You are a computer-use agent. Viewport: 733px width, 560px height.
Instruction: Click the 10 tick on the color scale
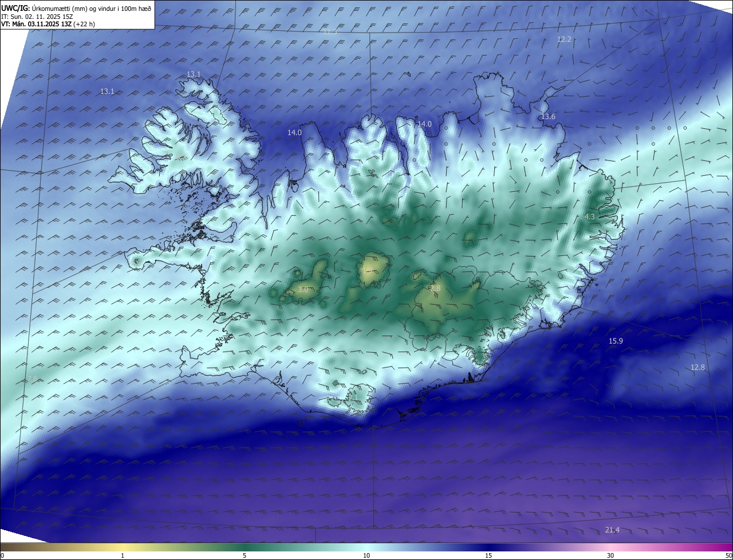(x=366, y=555)
